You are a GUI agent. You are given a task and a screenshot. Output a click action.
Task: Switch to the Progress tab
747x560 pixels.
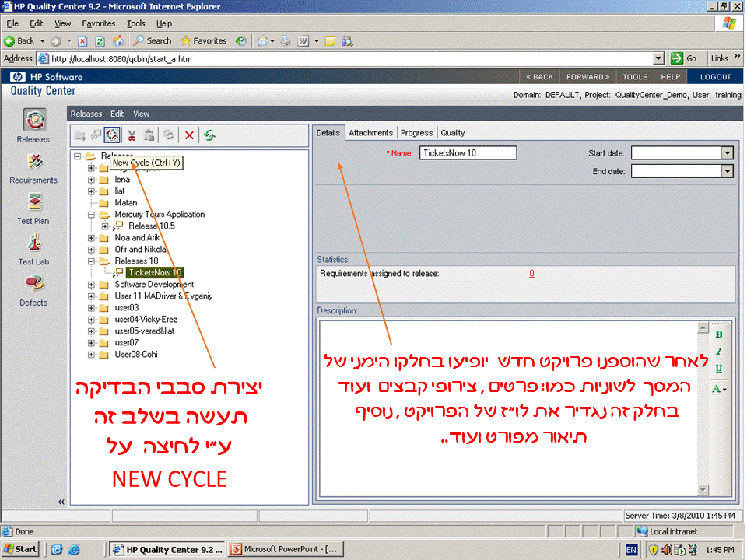[x=417, y=133]
